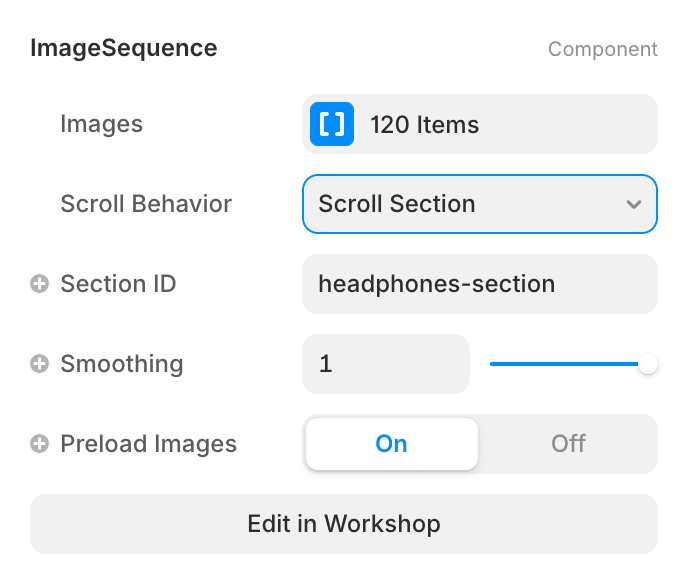Screen dimensions: 688x584
Task: Click the Smoothing number input box
Action: pos(385,364)
